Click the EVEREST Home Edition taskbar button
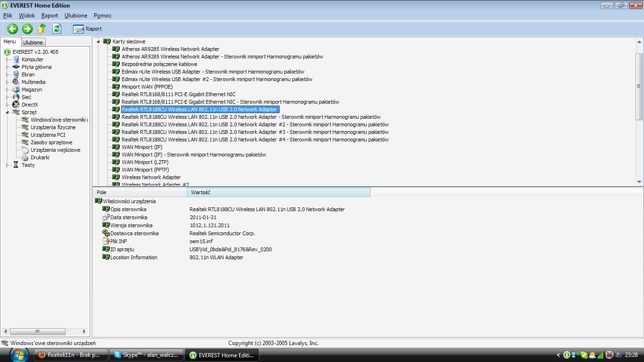The width and height of the screenshot is (644, 362). [222, 355]
